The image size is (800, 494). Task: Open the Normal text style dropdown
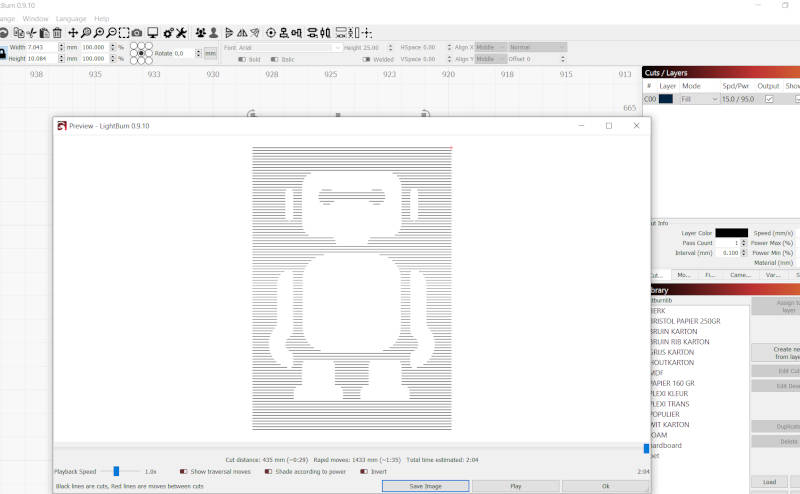pos(537,47)
